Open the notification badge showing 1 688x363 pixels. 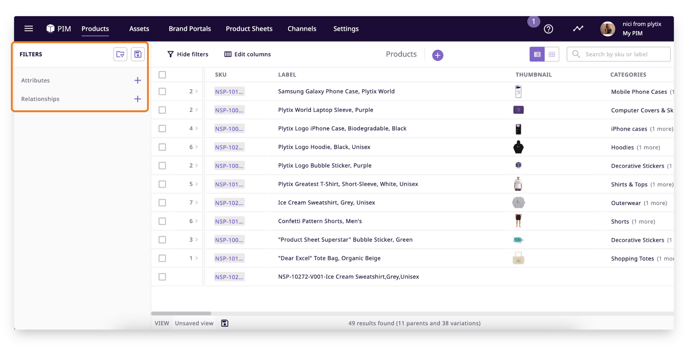coord(534,21)
